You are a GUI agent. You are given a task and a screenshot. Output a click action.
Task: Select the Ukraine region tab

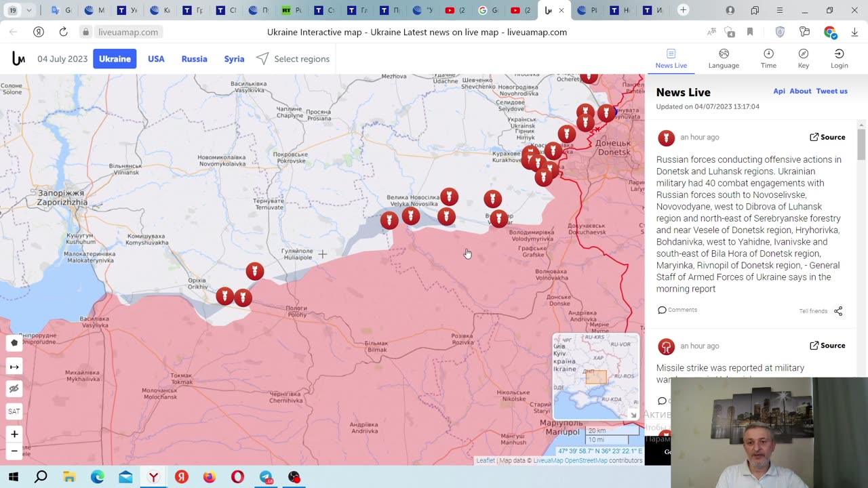115,59
